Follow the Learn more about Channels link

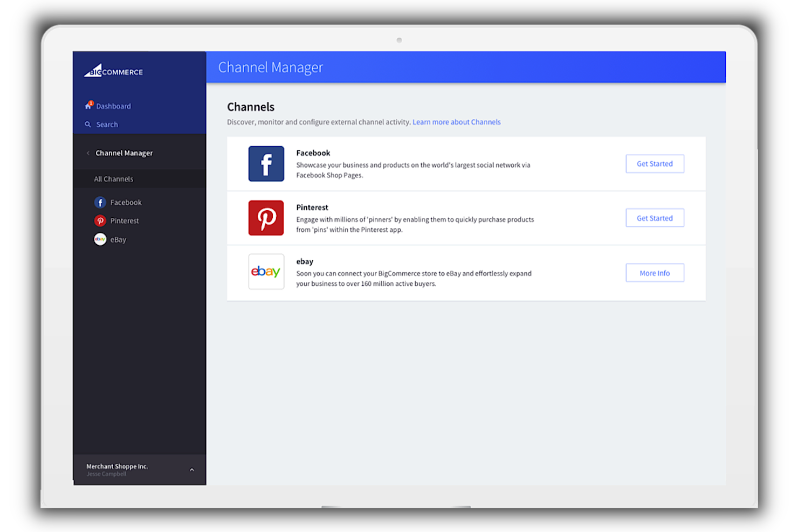click(456, 122)
